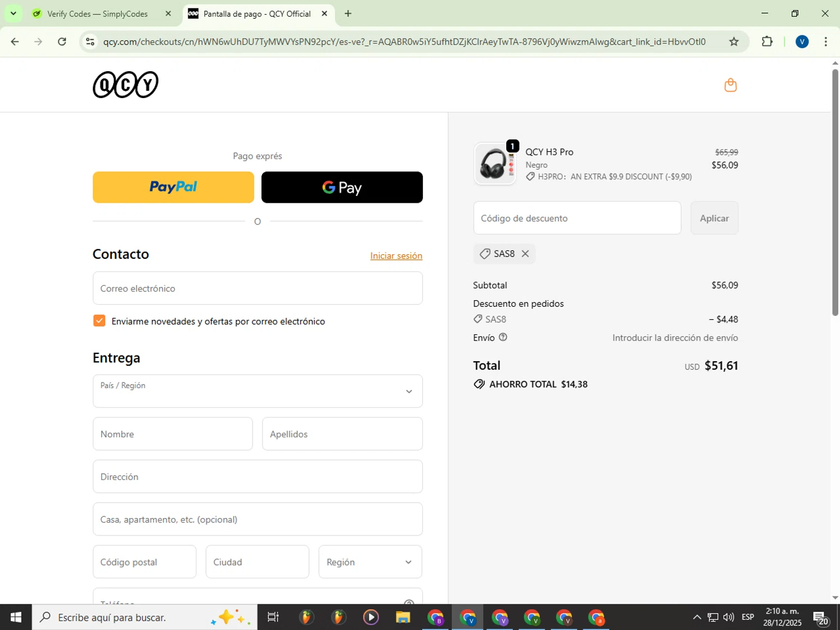
Task: Focus the Apellidos input field
Action: coord(342,434)
